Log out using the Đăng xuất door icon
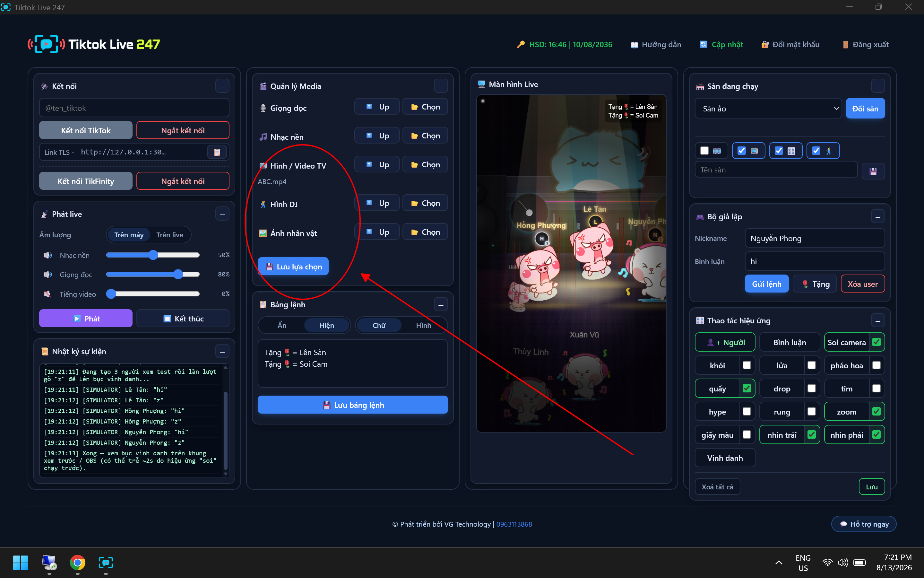The height and width of the screenshot is (578, 924). tap(845, 45)
